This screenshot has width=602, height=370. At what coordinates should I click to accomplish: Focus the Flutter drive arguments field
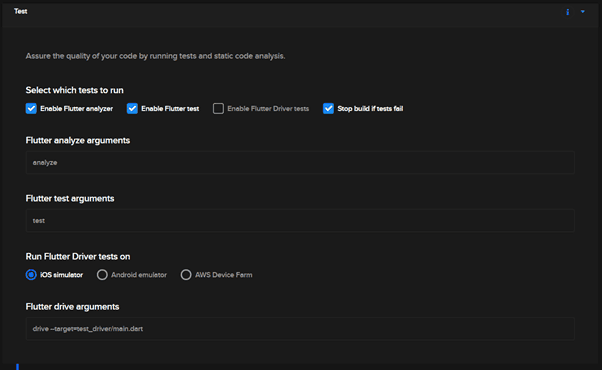pos(300,329)
